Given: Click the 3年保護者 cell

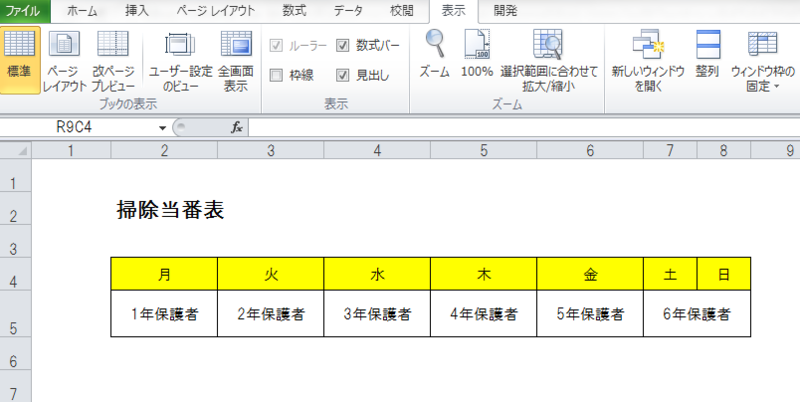Looking at the screenshot, I should (377, 314).
